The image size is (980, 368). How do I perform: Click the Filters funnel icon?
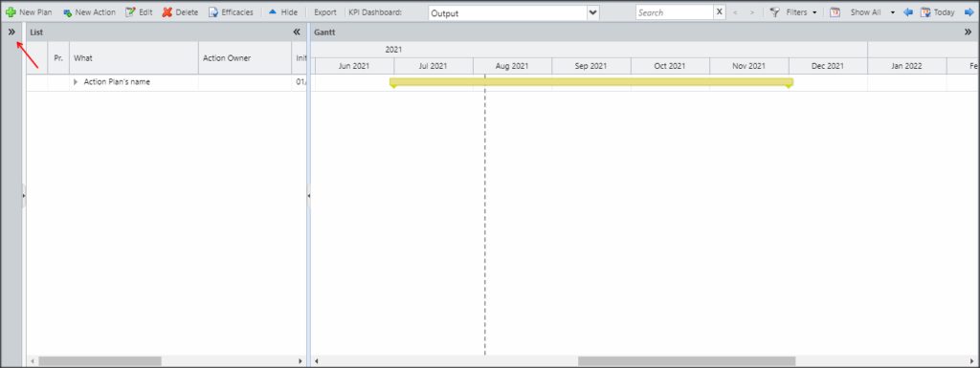775,11
